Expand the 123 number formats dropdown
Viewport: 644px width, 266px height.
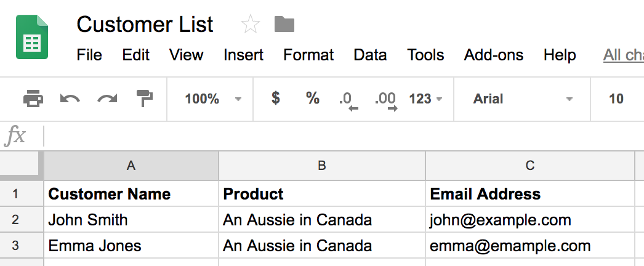point(425,99)
